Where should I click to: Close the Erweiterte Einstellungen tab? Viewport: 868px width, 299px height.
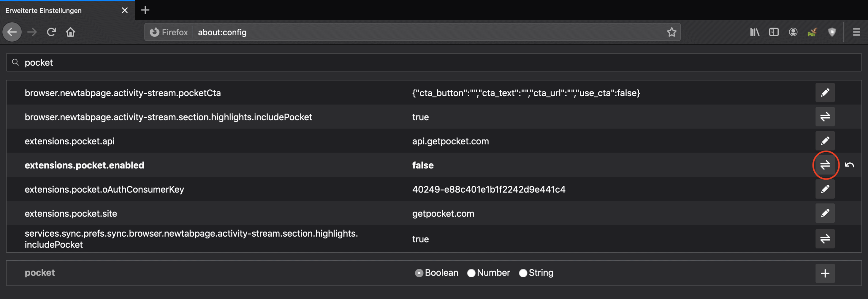click(125, 11)
